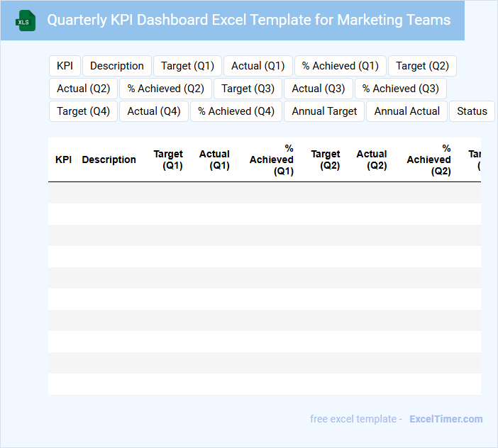
Task: Click the Target (Q1) table column header
Action: (x=168, y=159)
